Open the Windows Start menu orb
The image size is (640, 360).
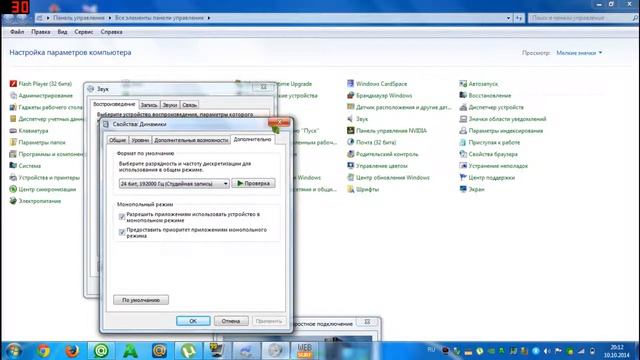click(14, 351)
